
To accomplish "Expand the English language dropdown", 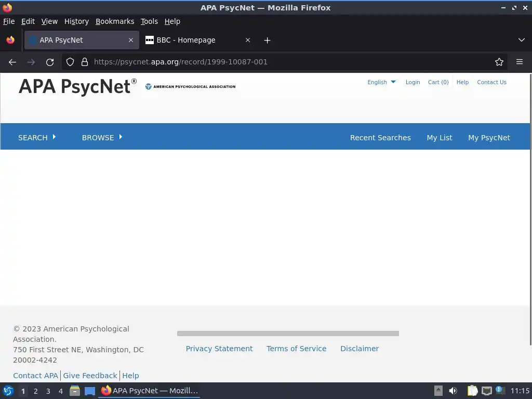I will pos(381,82).
